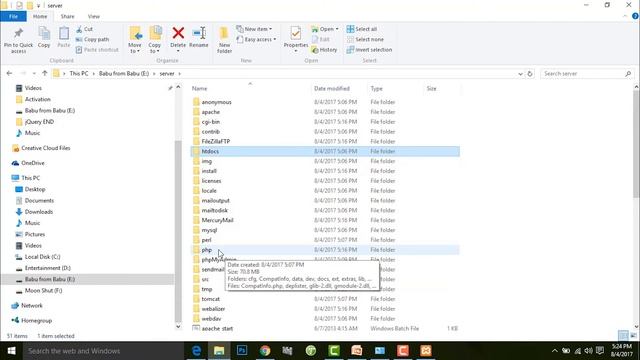Image resolution: width=640 pixels, height=360 pixels.
Task: Open the Quick Access Toolbar dropdown arrow
Action: click(x=38, y=6)
